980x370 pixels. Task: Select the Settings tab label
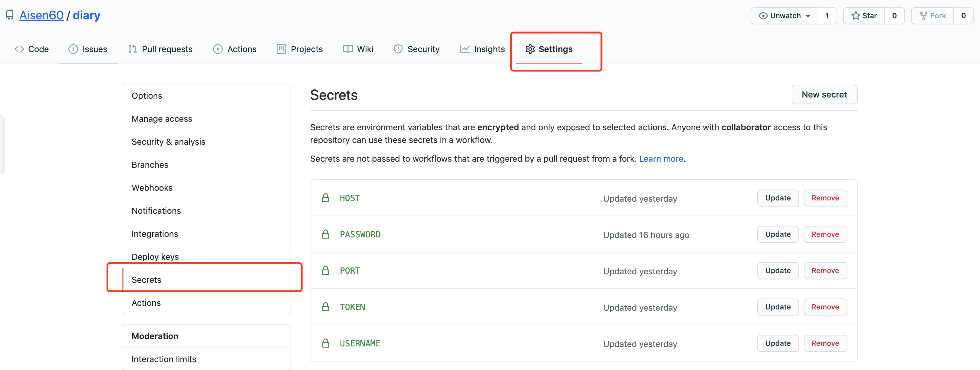555,49
